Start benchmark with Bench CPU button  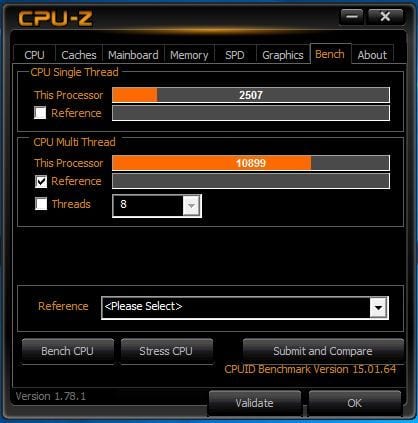pyautogui.click(x=68, y=351)
